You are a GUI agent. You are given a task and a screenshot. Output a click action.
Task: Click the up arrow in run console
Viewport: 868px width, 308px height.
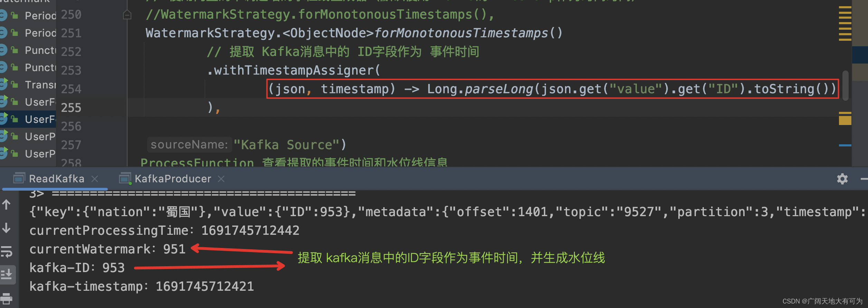tap(6, 205)
